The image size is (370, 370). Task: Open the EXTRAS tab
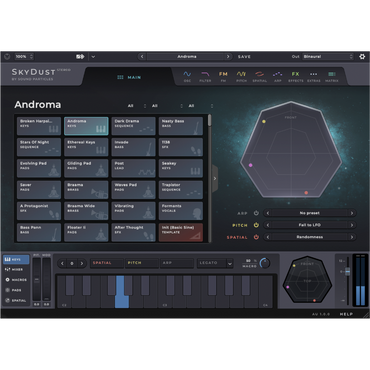coord(314,77)
